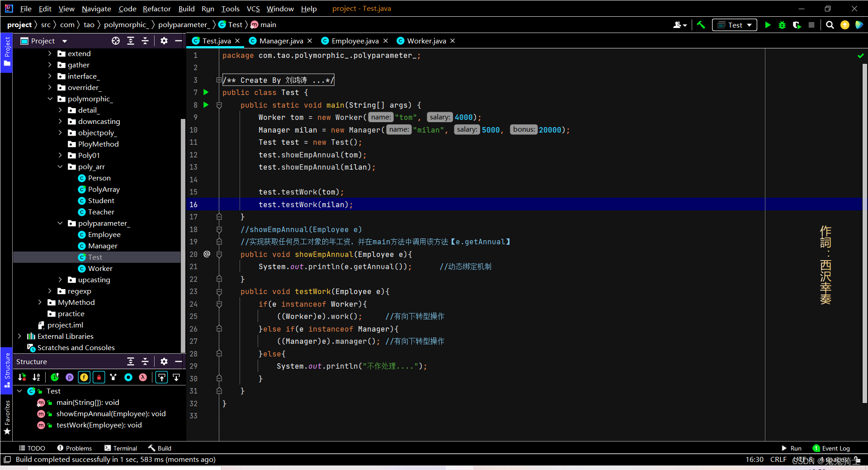Click the yellow IDE update arrow icon
The height and width of the screenshot is (470, 868).
844,25
